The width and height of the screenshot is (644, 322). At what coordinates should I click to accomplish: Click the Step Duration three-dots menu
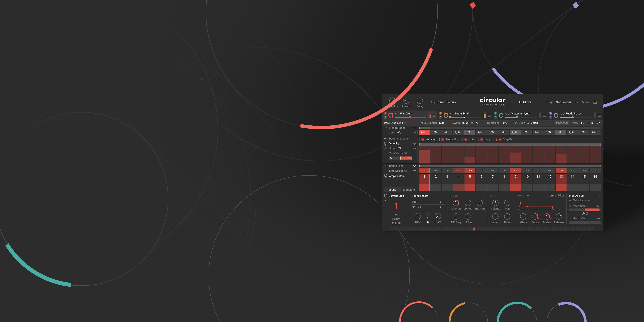coord(386,128)
